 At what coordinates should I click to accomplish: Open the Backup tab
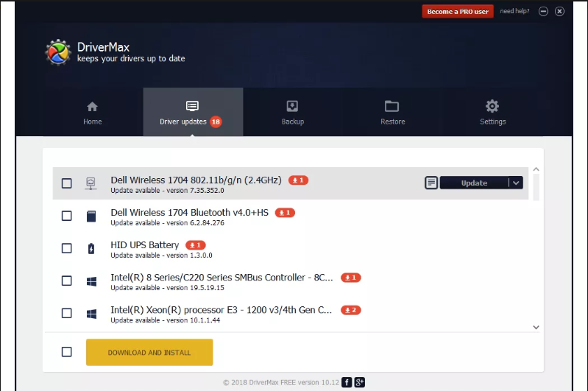[292, 112]
